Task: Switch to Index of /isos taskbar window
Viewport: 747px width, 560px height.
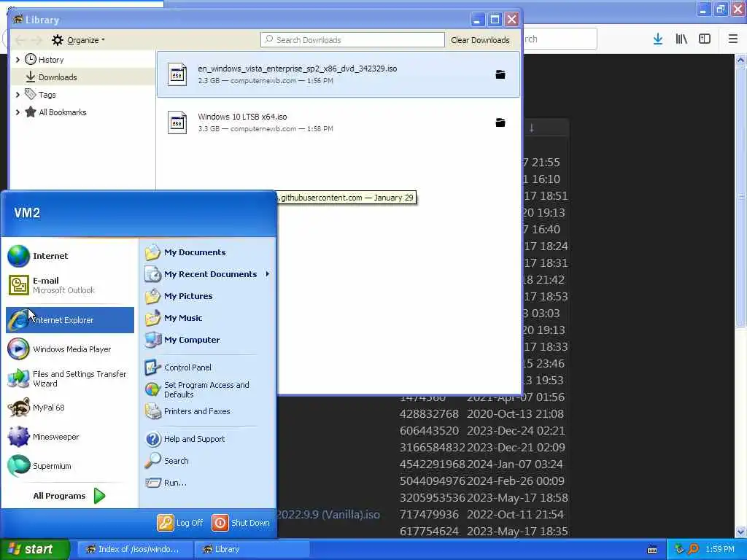Action: click(135, 550)
